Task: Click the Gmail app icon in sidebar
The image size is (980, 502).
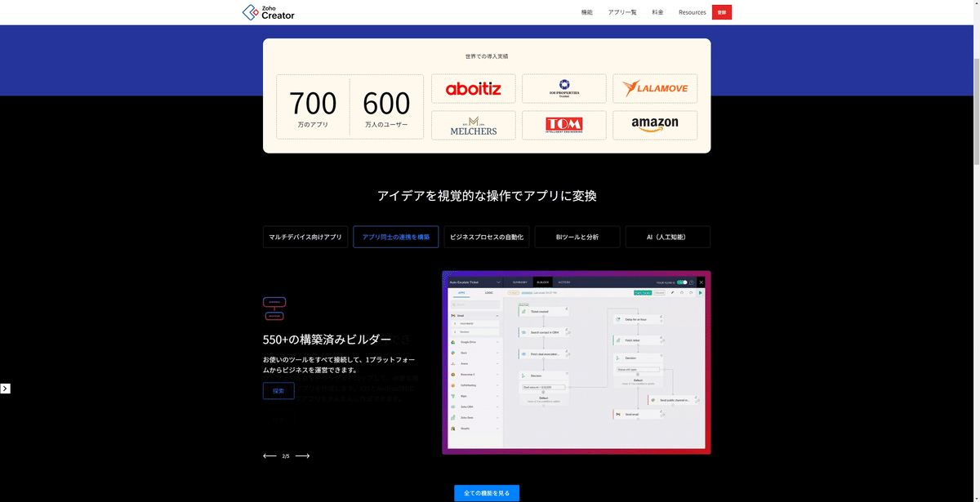Action: coord(453,316)
